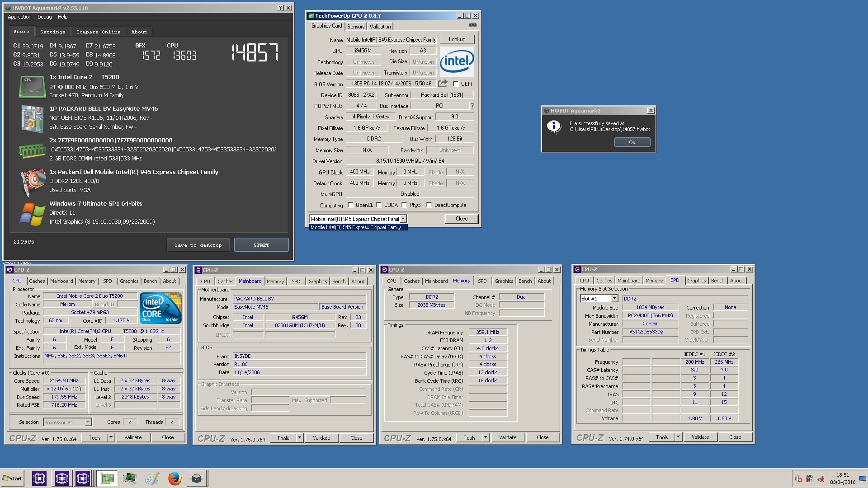This screenshot has width=868, height=488.
Task: Open the third CPU-Z taskbar button
Action: [x=82, y=479]
